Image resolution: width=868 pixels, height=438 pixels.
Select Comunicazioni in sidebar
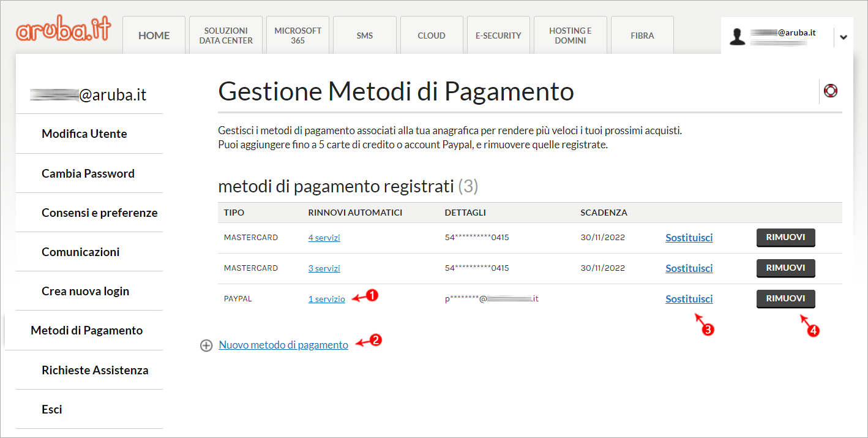point(81,252)
